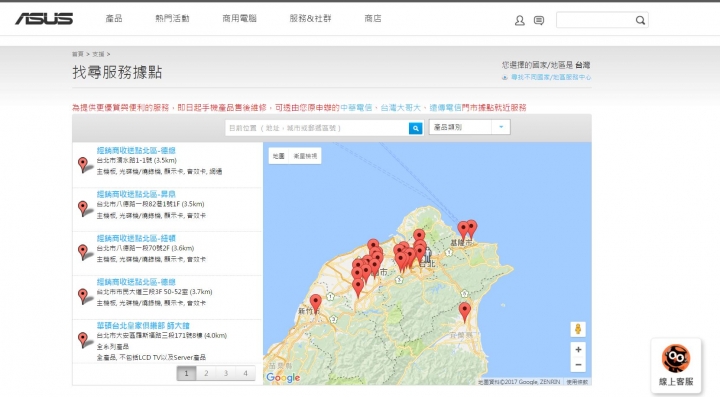This screenshot has height=397, width=720.
Task: Go to results page 2
Action: (206, 373)
